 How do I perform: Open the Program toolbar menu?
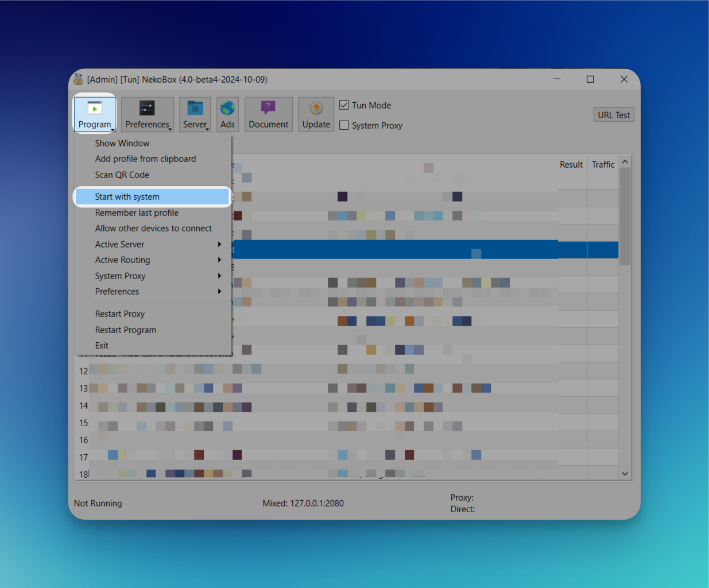click(x=95, y=114)
